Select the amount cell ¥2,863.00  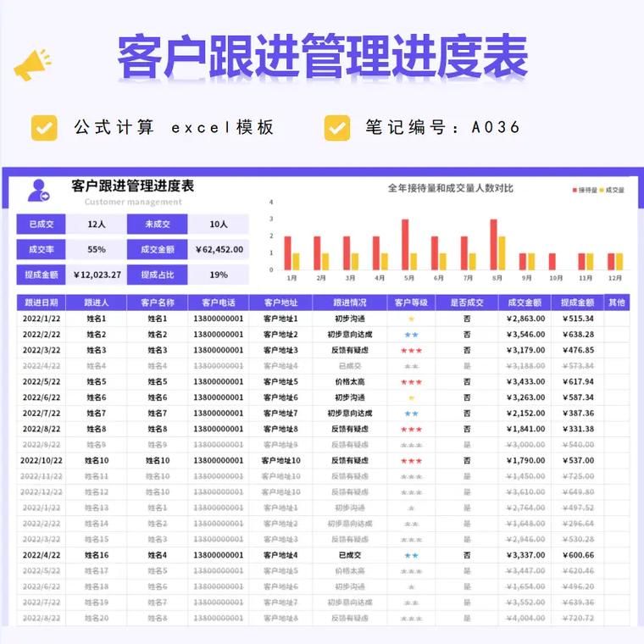click(x=525, y=319)
